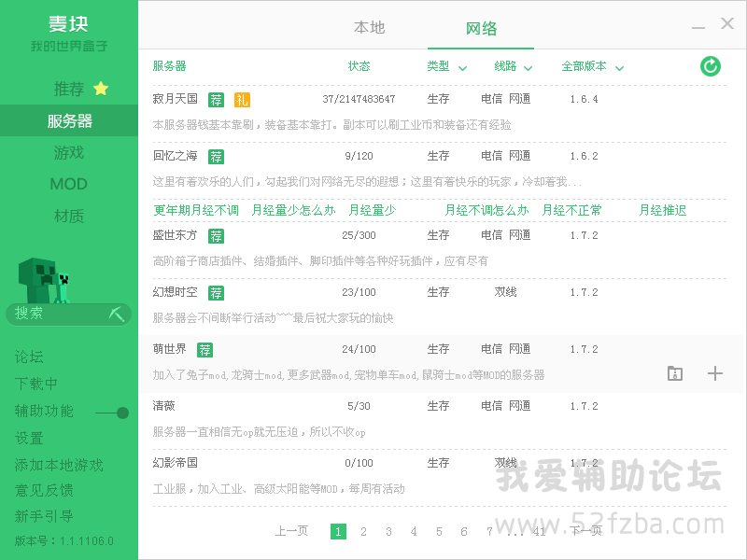Click the creeper mascot image
The height and width of the screenshot is (560, 747).
point(43,281)
